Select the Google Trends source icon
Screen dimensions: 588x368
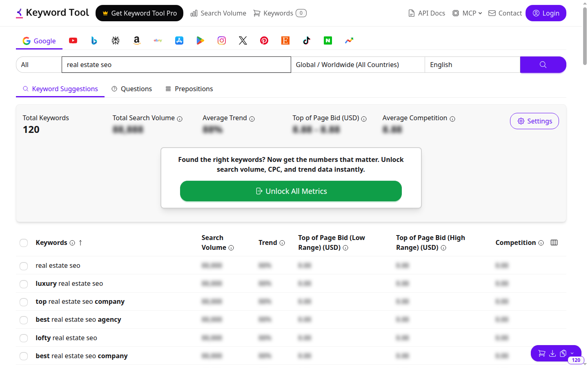[349, 40]
